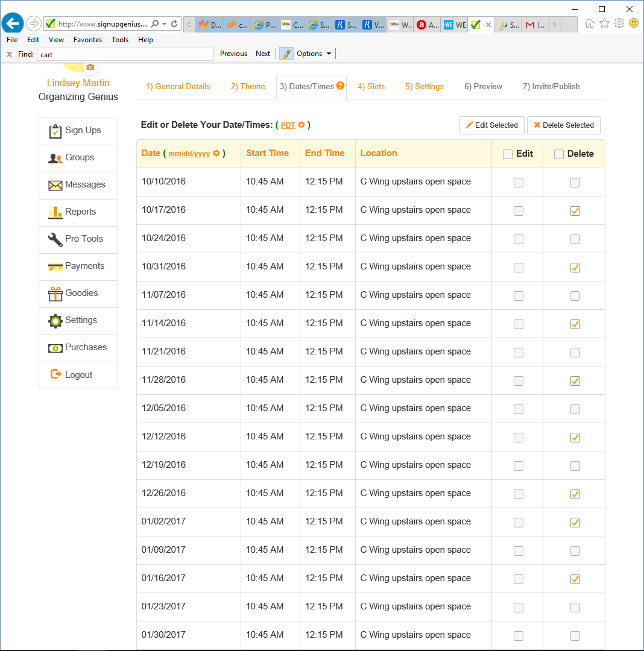Open the Tools menu
The width and height of the screenshot is (644, 651).
tap(120, 39)
